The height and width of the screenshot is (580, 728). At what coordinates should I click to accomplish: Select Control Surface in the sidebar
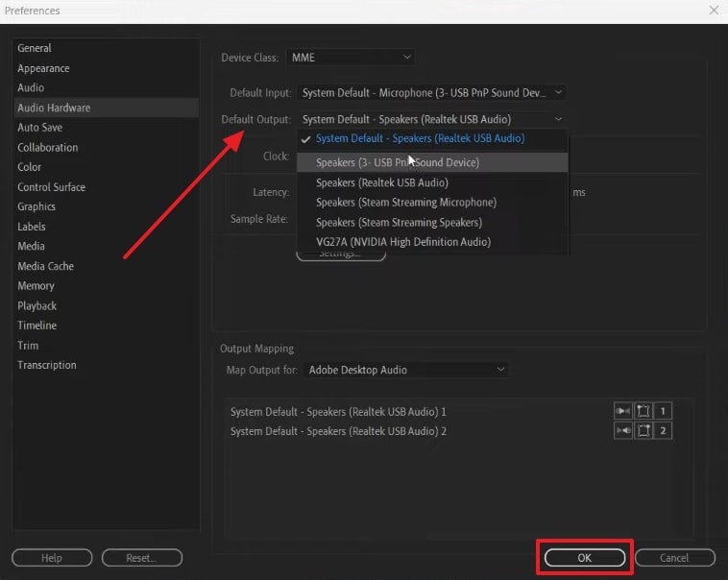[107, 187]
